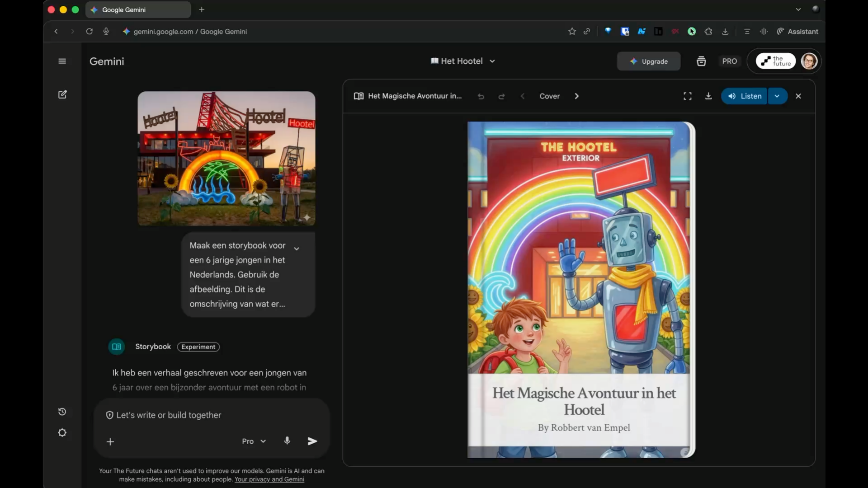
Task: Expand the truncated prompt message chevron
Action: (x=297, y=249)
